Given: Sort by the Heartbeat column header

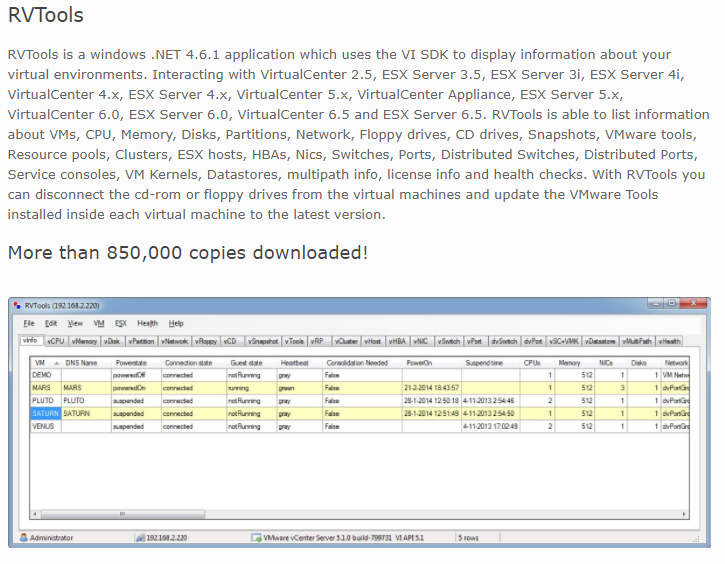Looking at the screenshot, I should coord(299,363).
